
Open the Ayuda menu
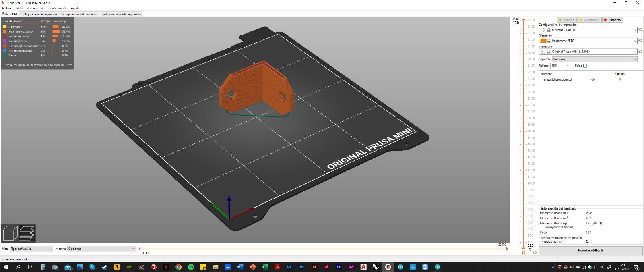[x=75, y=8]
